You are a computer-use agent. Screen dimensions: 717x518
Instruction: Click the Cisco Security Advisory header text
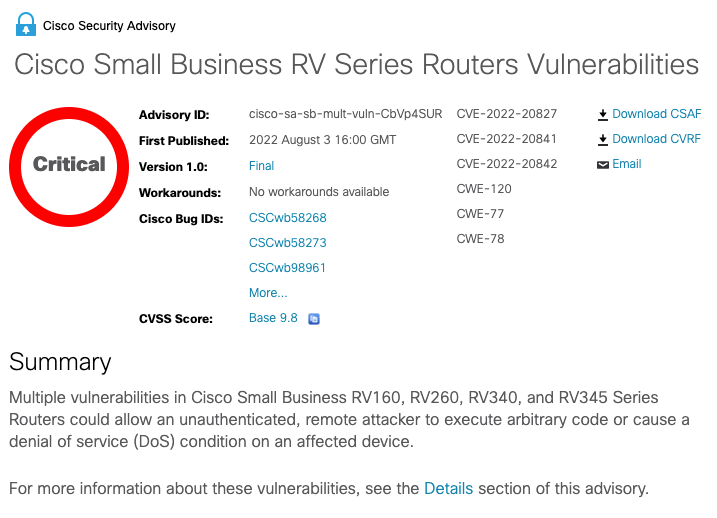(109, 25)
